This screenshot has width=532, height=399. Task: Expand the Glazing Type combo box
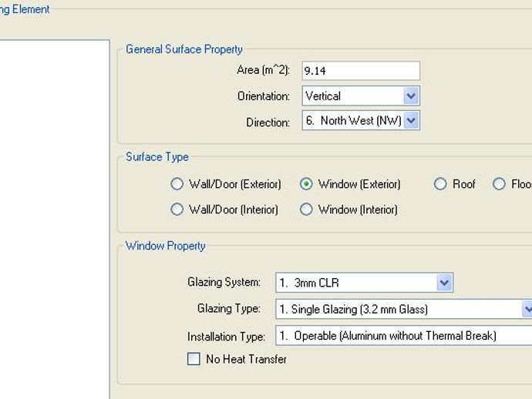(527, 309)
